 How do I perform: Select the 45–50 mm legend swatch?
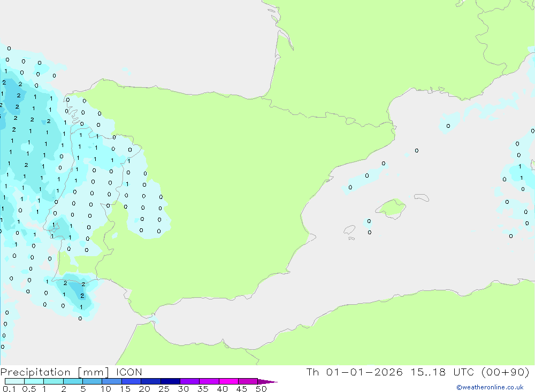point(248,381)
